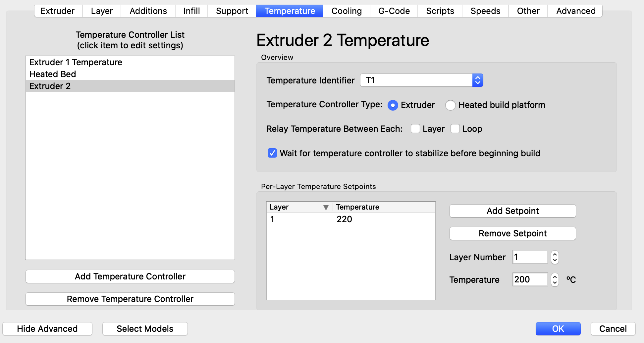Confirm settings with the OK button
The height and width of the screenshot is (343, 644).
pyautogui.click(x=558, y=329)
